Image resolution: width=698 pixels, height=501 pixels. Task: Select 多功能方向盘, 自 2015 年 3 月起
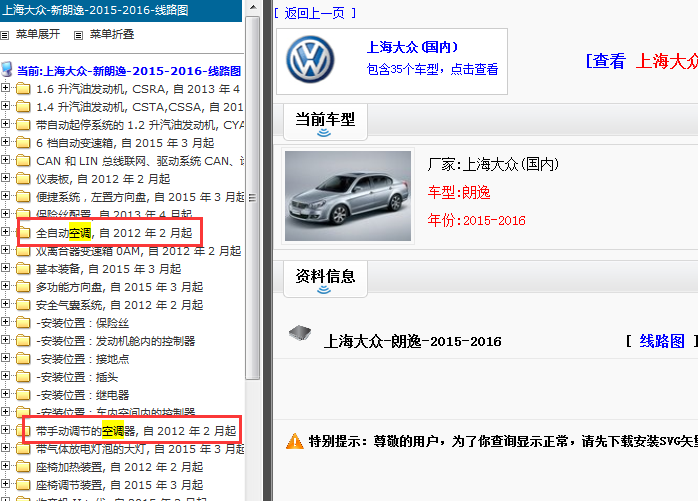[x=119, y=287]
